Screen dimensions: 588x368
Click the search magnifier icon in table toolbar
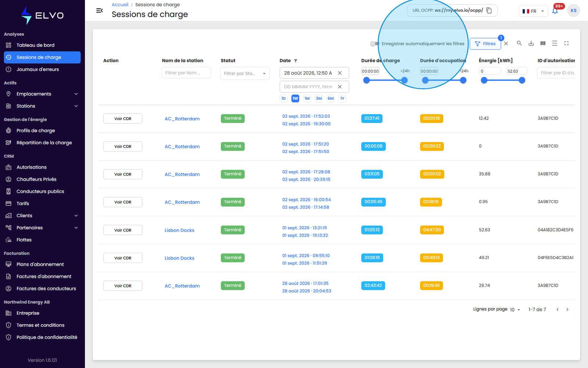pos(519,43)
